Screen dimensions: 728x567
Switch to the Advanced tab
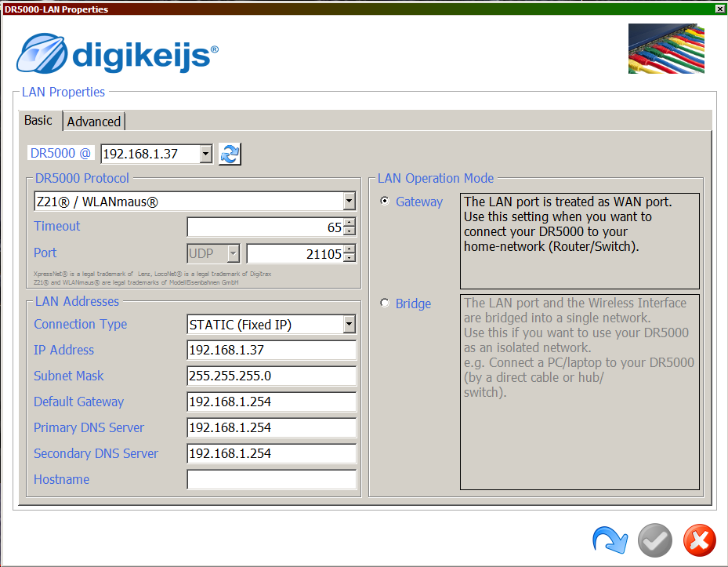click(94, 122)
